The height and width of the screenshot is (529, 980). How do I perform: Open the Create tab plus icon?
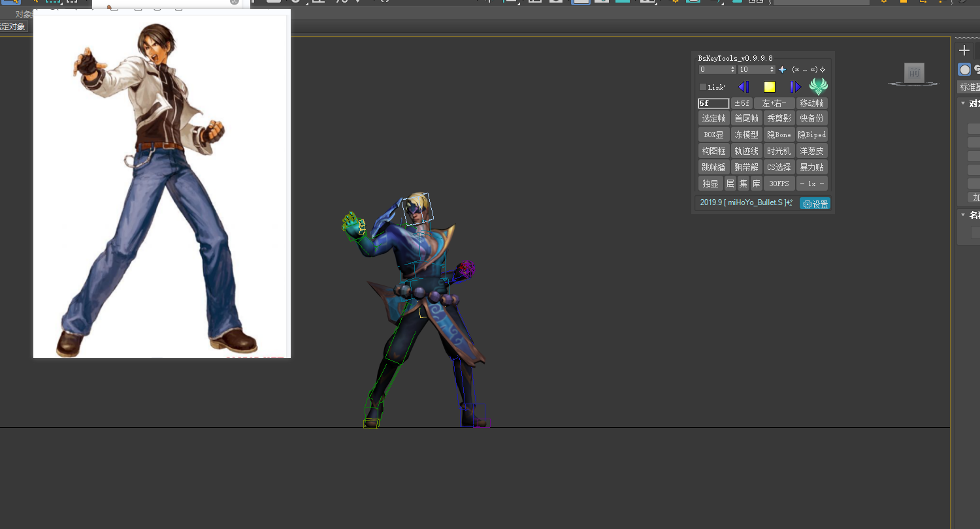tap(964, 50)
